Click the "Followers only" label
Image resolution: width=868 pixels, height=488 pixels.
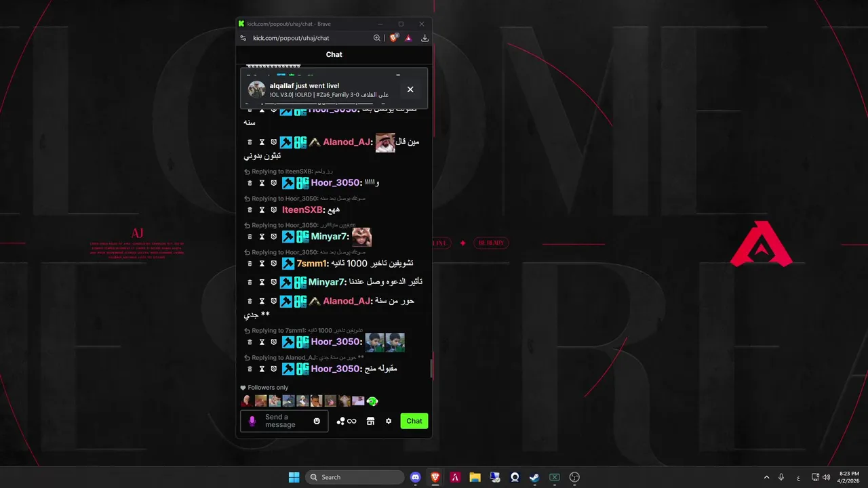pyautogui.click(x=268, y=388)
